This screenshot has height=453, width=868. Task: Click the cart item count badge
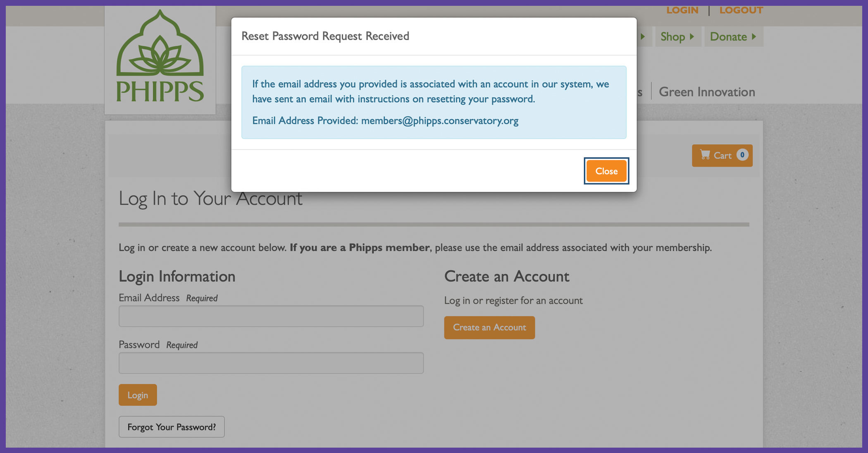(x=742, y=155)
